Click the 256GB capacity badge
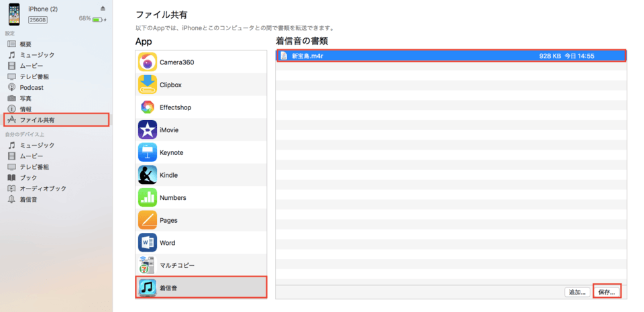This screenshot has width=644, height=312. point(38,19)
